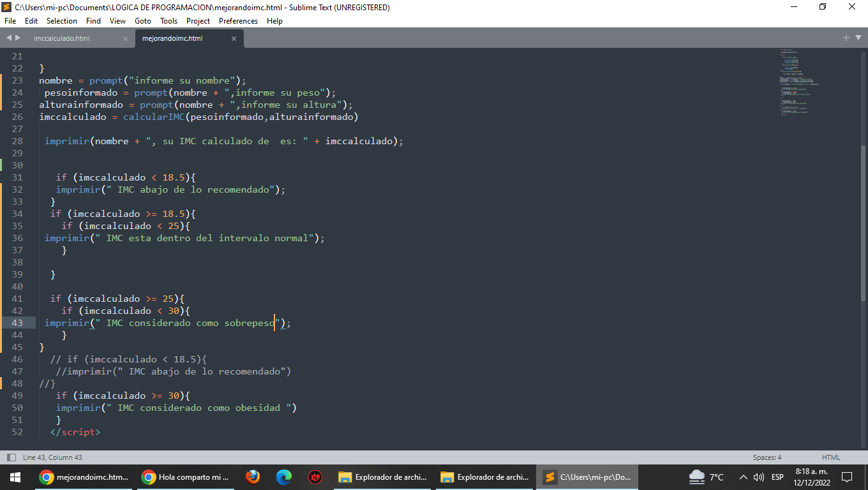Screen dimensions: 868x490
Task: Click the new tab plus icon
Action: (846, 38)
